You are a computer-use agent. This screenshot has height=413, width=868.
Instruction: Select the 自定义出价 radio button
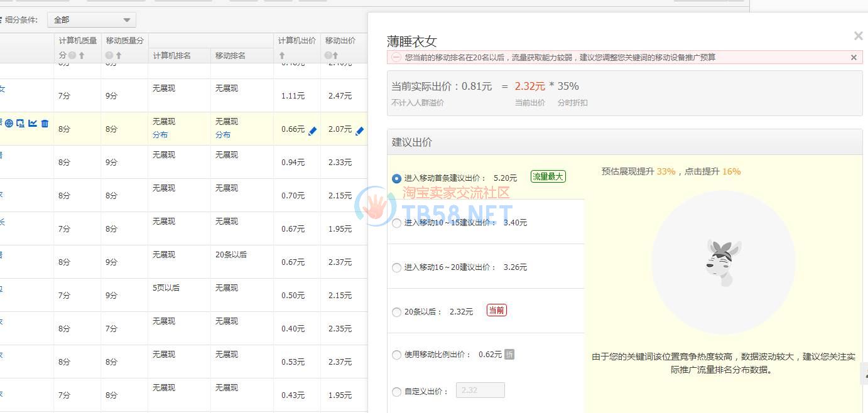tap(396, 392)
